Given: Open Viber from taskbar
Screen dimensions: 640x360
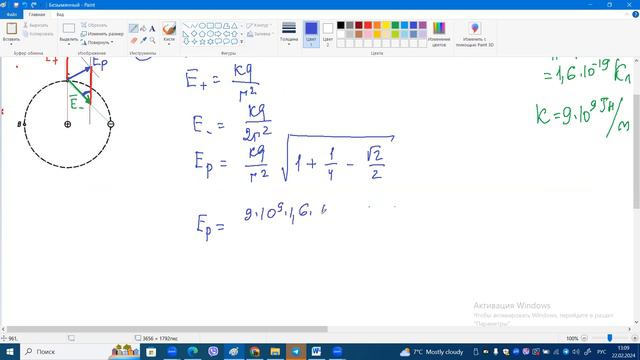Looking at the screenshot, I should click(x=213, y=351).
